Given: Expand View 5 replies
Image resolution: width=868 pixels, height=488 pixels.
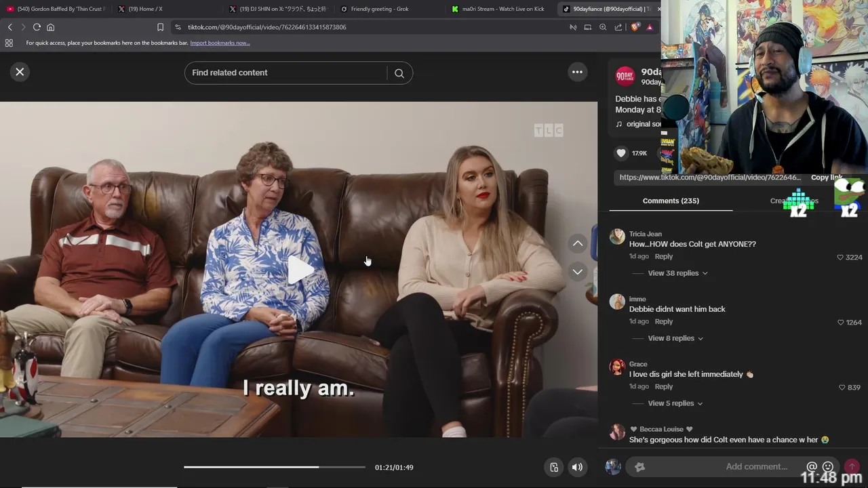Looking at the screenshot, I should (x=675, y=403).
